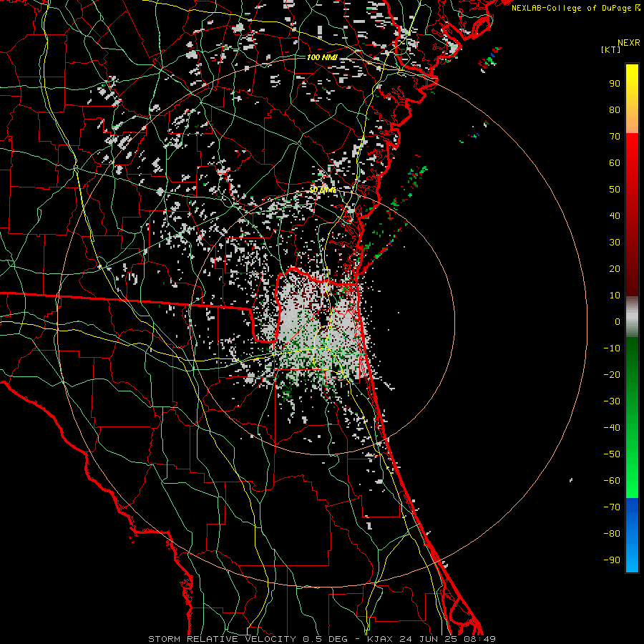Click the 60 value on velocity scale
644x644 pixels.
(615, 163)
